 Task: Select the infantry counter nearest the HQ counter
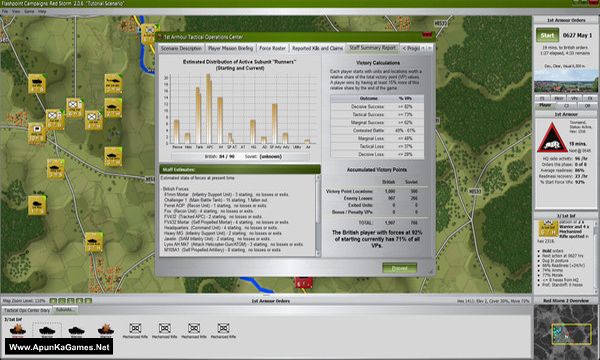(x=55, y=119)
